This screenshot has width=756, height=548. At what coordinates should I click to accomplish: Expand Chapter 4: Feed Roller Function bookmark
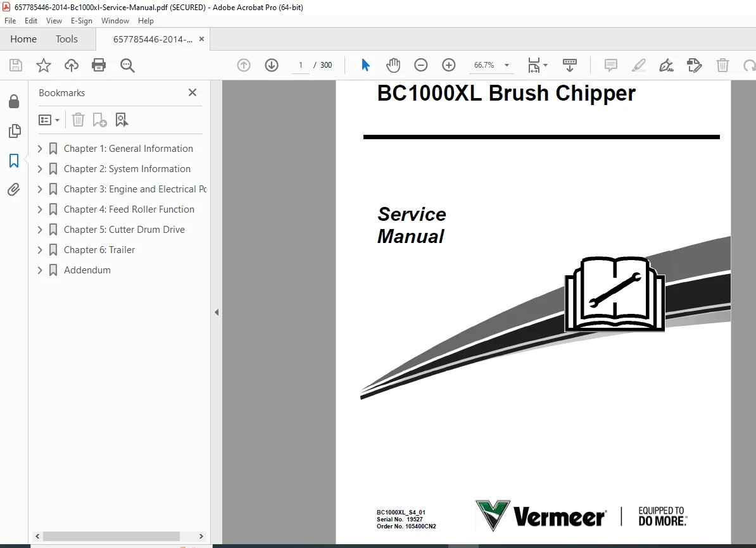[x=40, y=209]
